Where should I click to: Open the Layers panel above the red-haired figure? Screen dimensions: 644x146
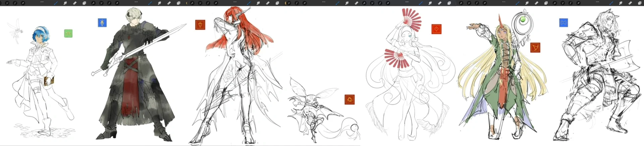click(277, 3)
